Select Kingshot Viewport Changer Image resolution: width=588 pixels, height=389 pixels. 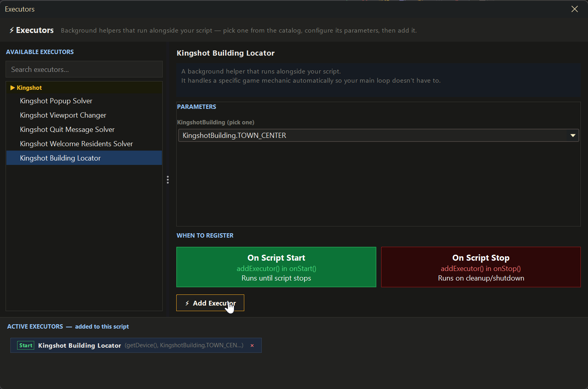coord(84,115)
